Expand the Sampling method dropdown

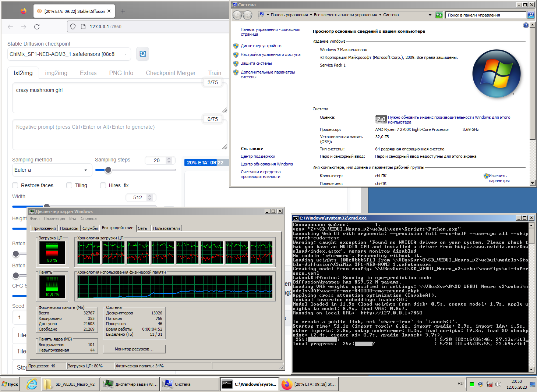[x=52, y=170]
